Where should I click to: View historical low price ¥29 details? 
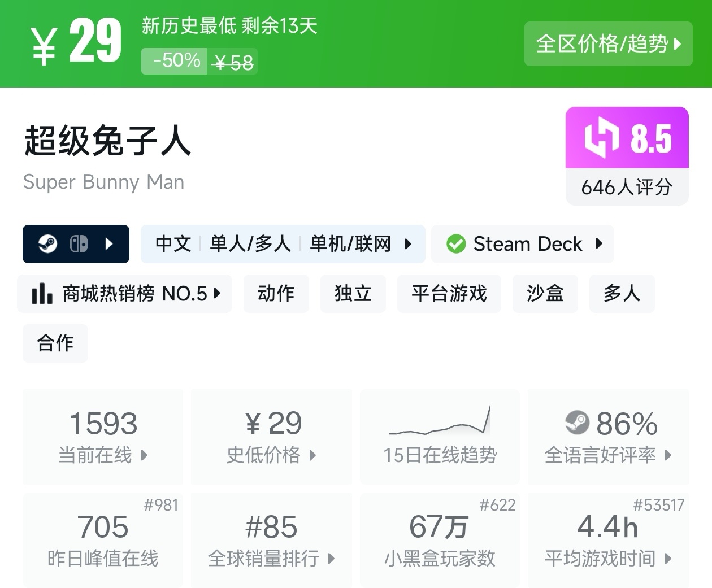(271, 436)
